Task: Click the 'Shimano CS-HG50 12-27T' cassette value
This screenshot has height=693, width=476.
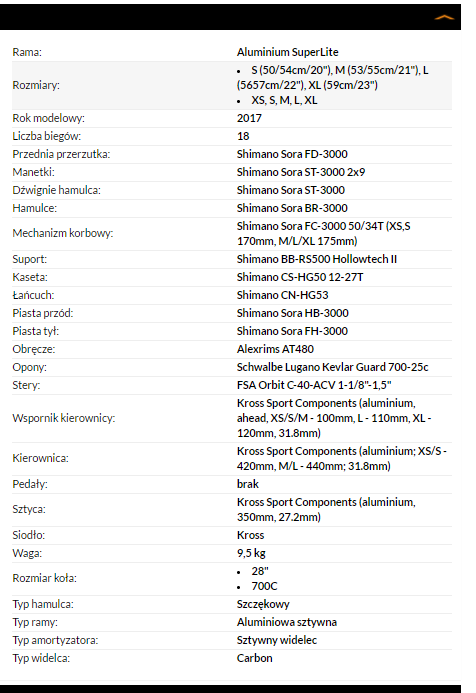Action: [300, 277]
